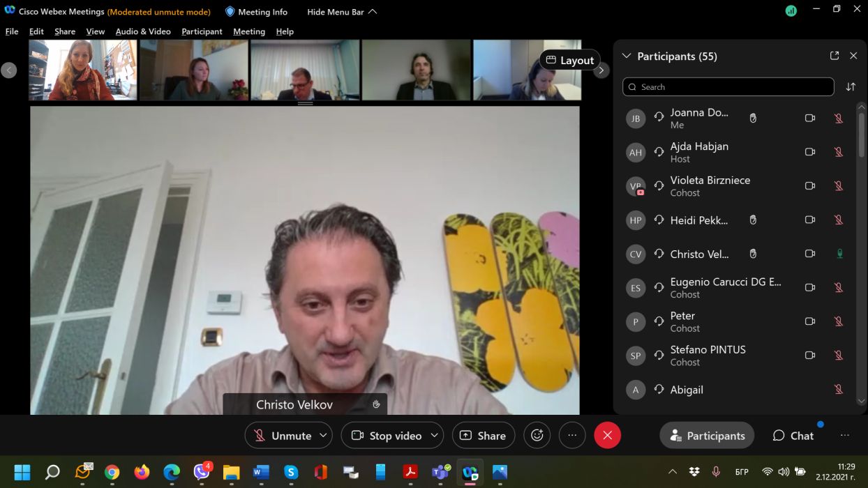Image resolution: width=868 pixels, height=488 pixels.
Task: Open the reactions smiley icon
Action: pos(537,435)
